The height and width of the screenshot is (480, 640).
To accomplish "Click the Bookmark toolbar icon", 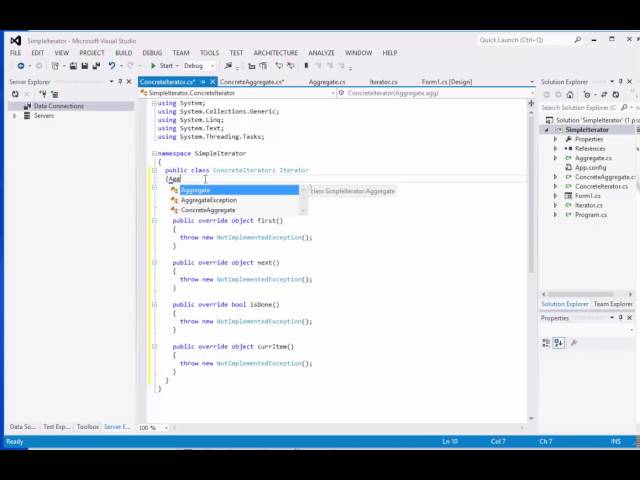I will [306, 65].
